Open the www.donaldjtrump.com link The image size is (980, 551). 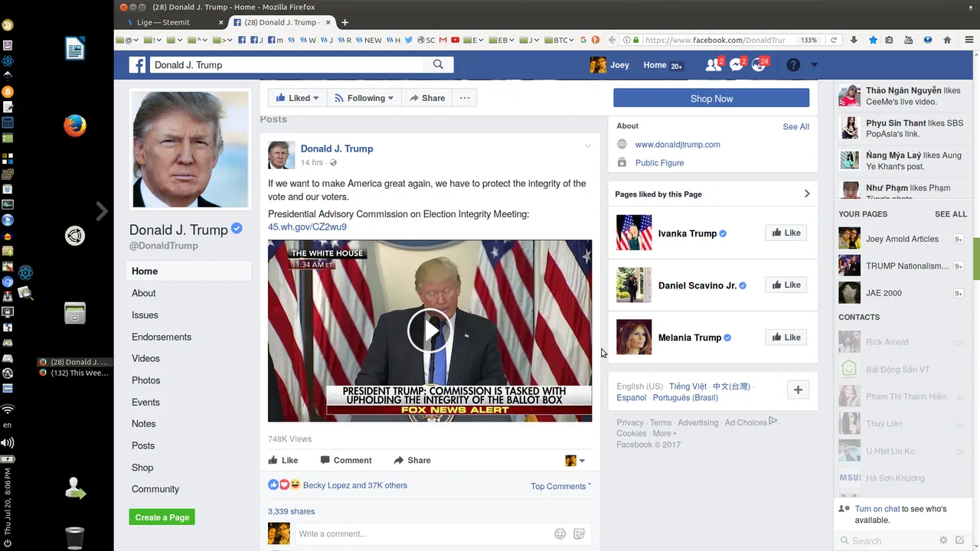[x=678, y=144]
